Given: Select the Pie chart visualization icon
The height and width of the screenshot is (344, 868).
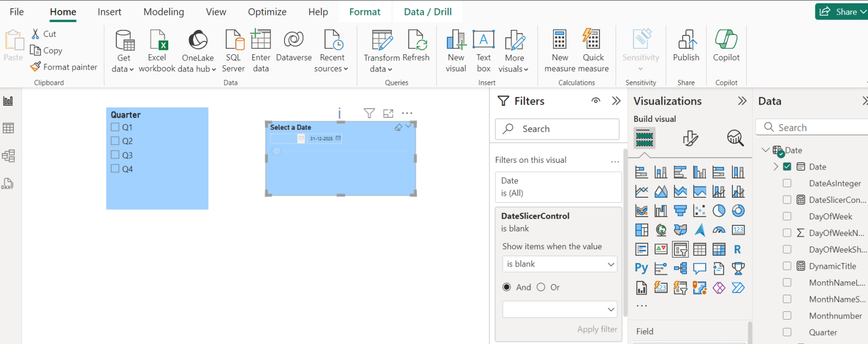Looking at the screenshot, I should click(x=719, y=210).
